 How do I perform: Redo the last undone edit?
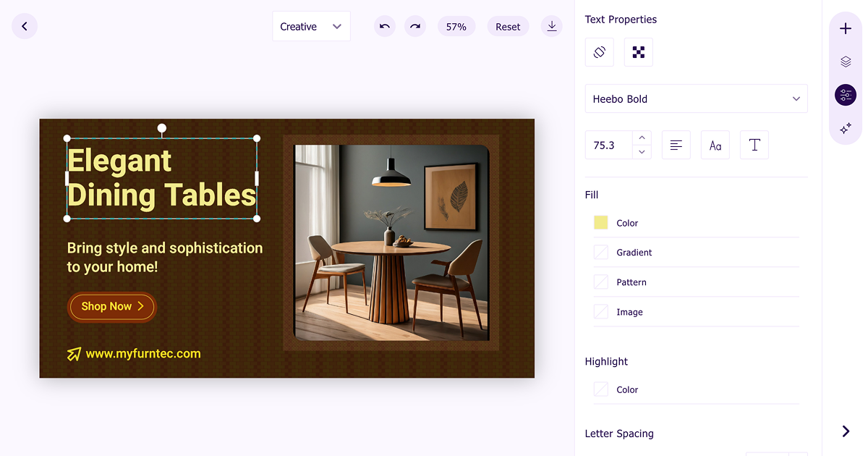(415, 27)
